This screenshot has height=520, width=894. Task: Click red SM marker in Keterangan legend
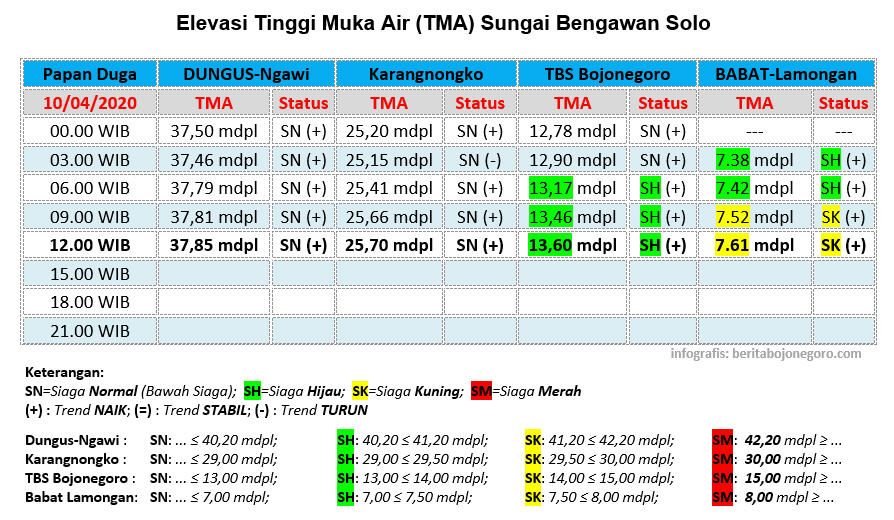[x=479, y=391]
